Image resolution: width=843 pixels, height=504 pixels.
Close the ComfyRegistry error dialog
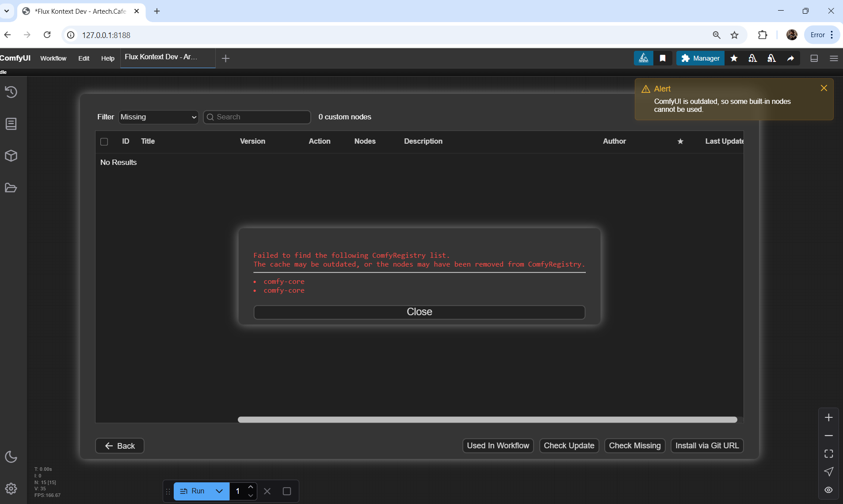point(419,312)
